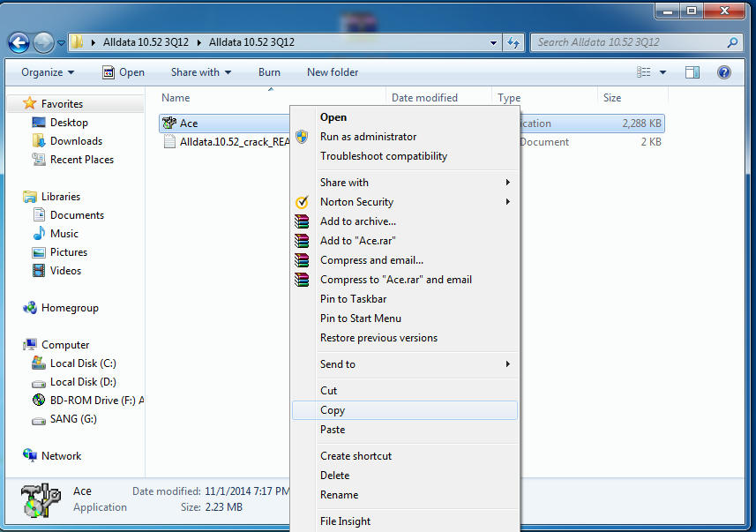This screenshot has width=756, height=532.
Task: Click the magnifier search icon
Action: click(x=732, y=42)
